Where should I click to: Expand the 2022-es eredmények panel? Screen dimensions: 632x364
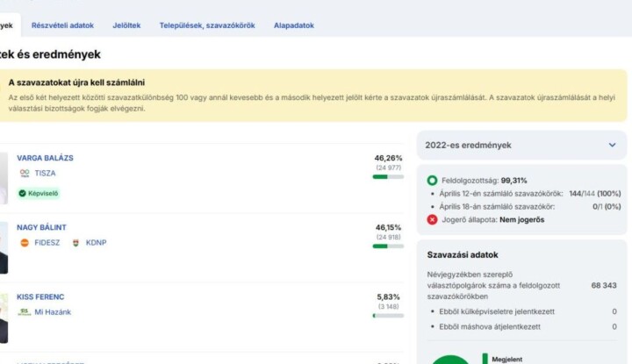pos(521,145)
